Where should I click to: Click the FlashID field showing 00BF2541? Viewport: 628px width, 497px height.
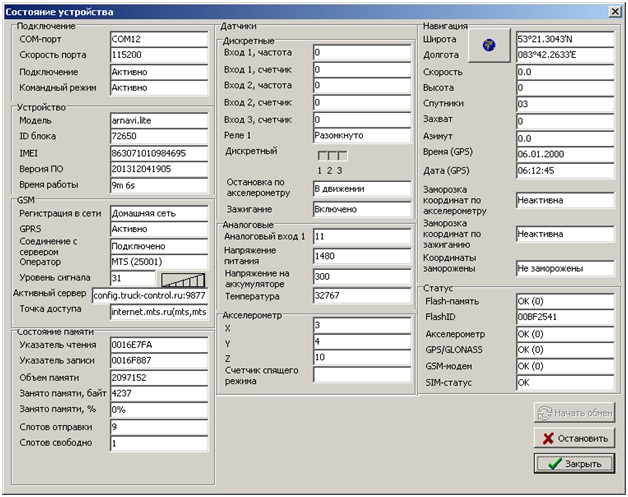[x=564, y=318]
